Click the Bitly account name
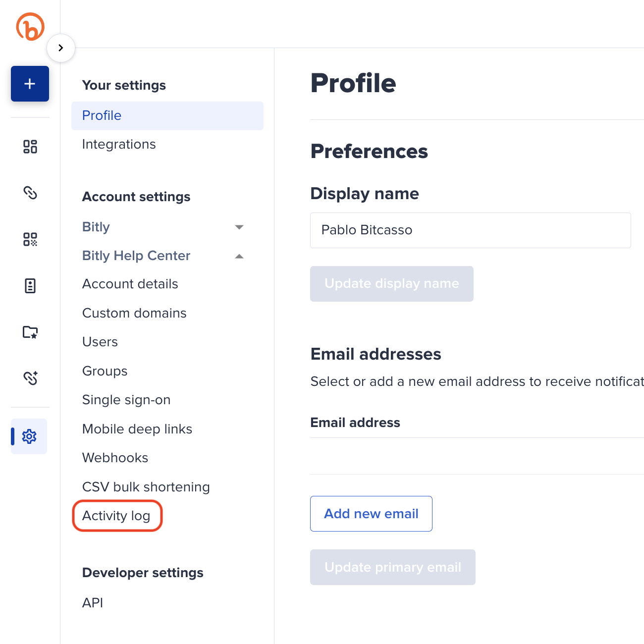 [96, 227]
